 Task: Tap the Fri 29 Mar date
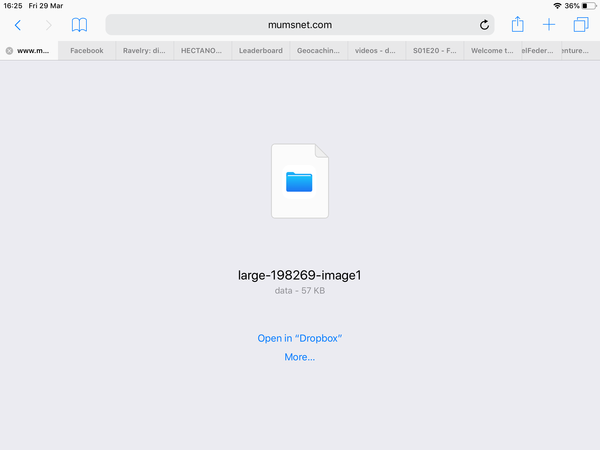(x=46, y=6)
